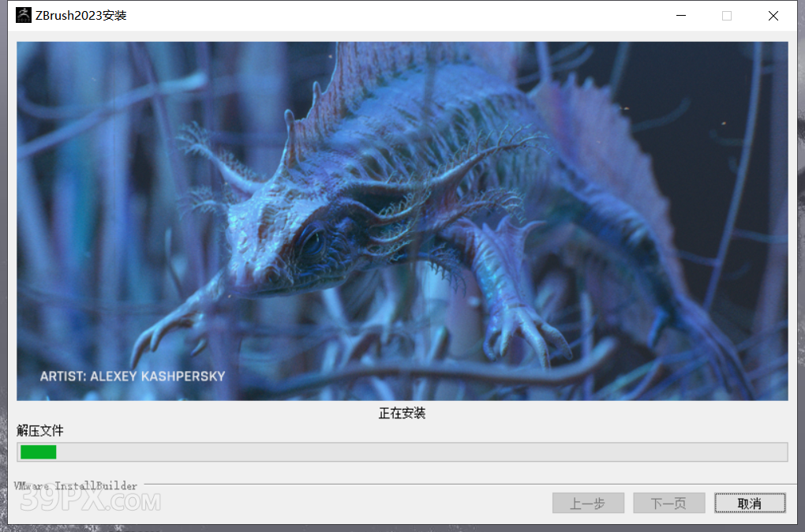Close the ZBrush2023 installer window

pos(773,16)
